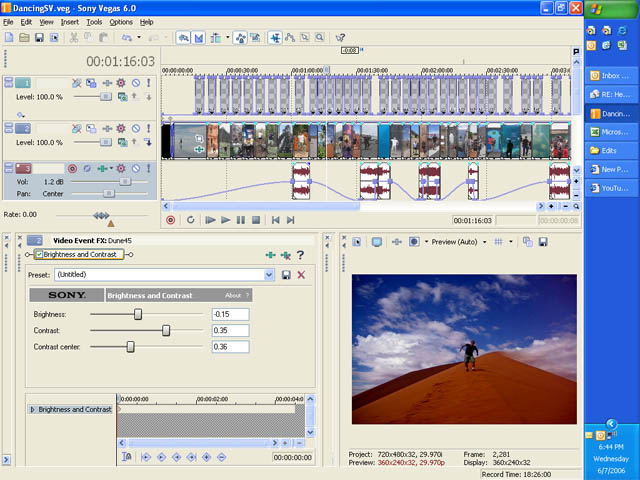This screenshot has width=640, height=480.
Task: Mute video track 1
Action: pyautogui.click(x=135, y=82)
